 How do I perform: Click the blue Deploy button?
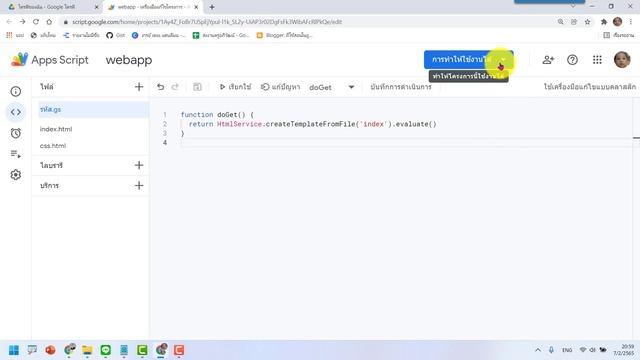pos(469,60)
